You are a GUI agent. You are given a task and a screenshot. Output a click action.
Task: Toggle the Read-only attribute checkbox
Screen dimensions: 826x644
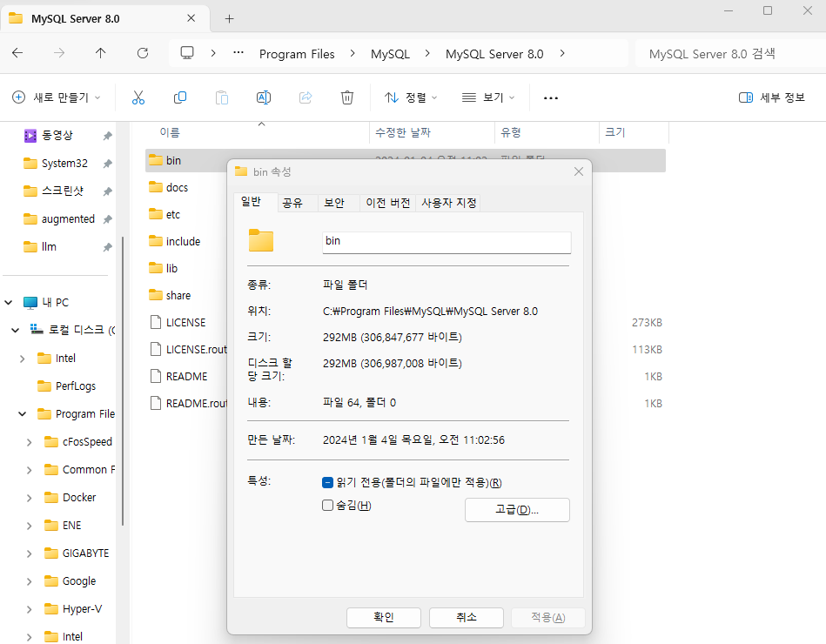click(x=327, y=482)
